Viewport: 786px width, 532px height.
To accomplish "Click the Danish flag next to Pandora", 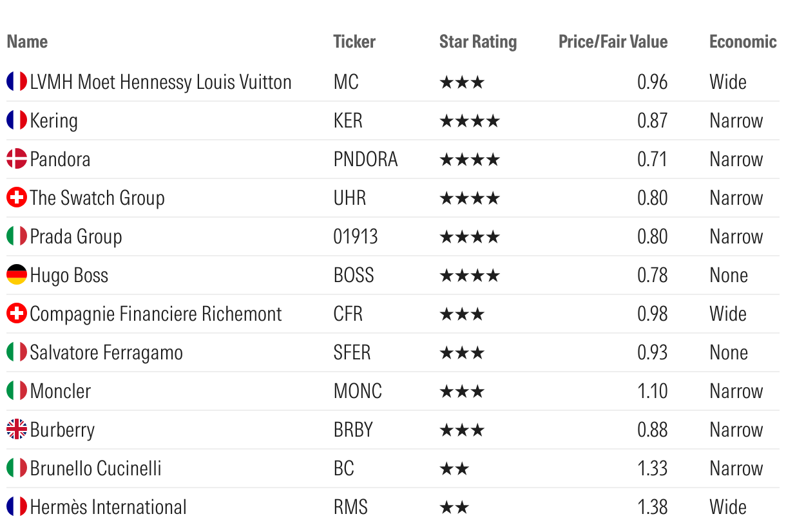I will (x=17, y=159).
